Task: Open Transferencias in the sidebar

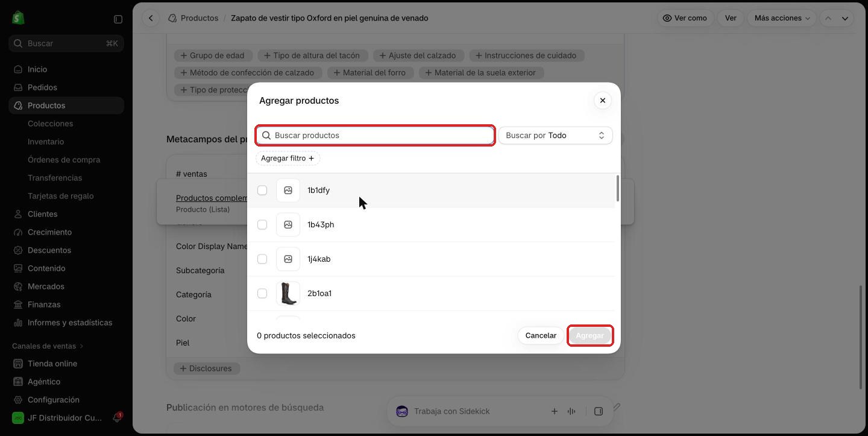Action: click(x=55, y=178)
